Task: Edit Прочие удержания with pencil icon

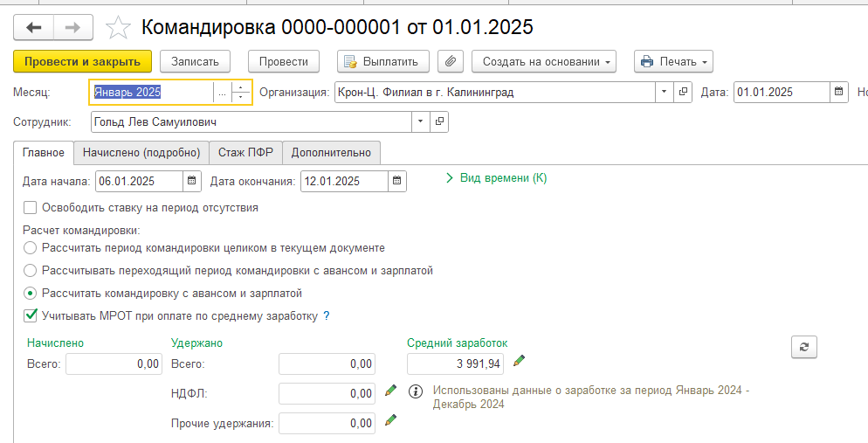Action: click(x=391, y=419)
